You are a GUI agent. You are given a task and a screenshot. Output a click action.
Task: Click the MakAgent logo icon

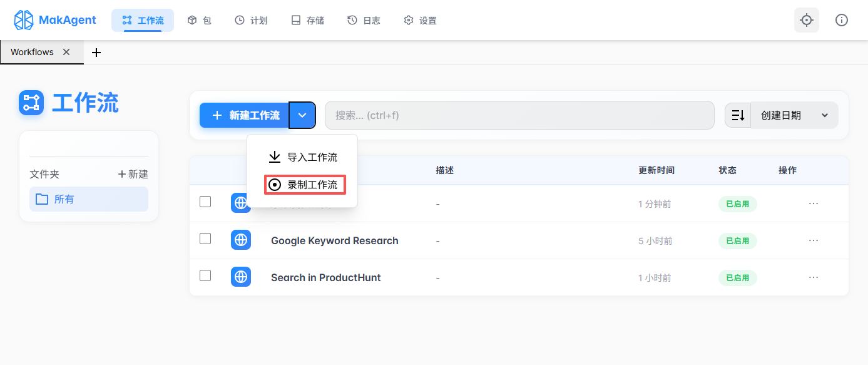pyautogui.click(x=24, y=19)
